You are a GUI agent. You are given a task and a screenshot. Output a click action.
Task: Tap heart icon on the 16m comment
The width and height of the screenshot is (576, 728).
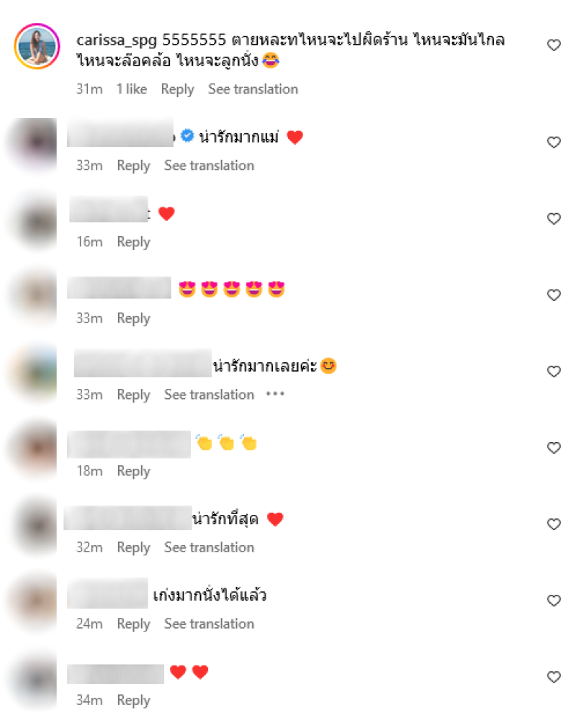point(554,219)
